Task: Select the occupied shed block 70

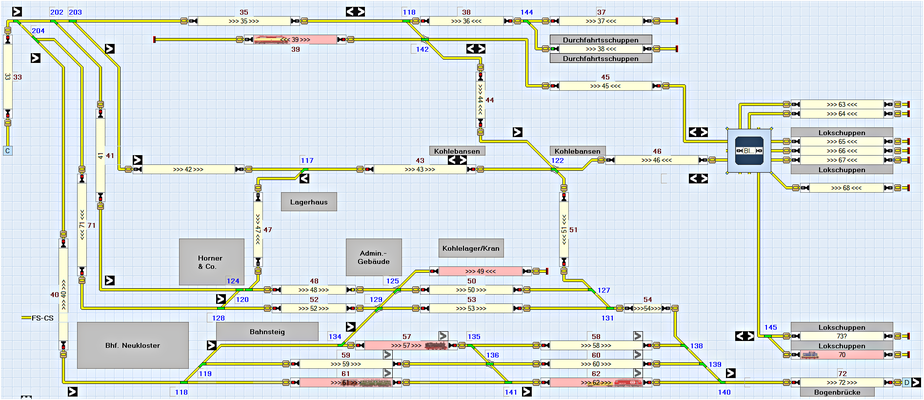Action: tap(842, 355)
